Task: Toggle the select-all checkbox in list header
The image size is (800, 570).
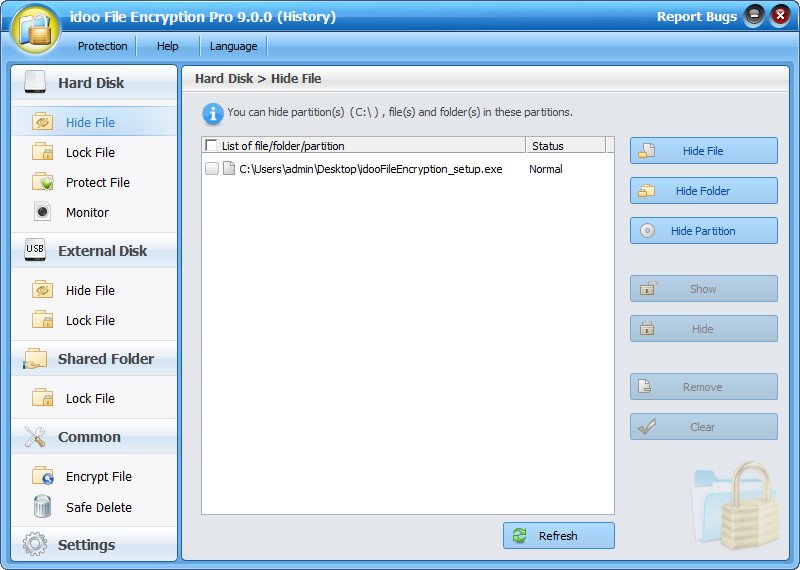Action: click(x=211, y=145)
